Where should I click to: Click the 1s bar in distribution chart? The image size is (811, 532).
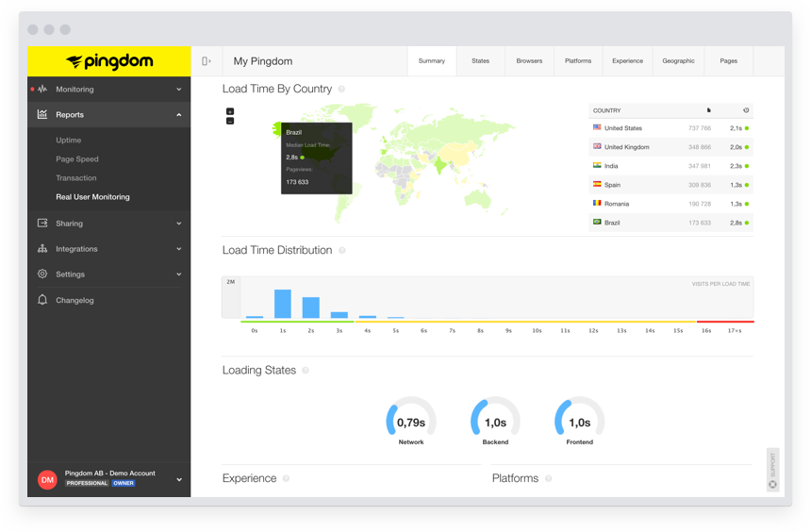pyautogui.click(x=282, y=304)
